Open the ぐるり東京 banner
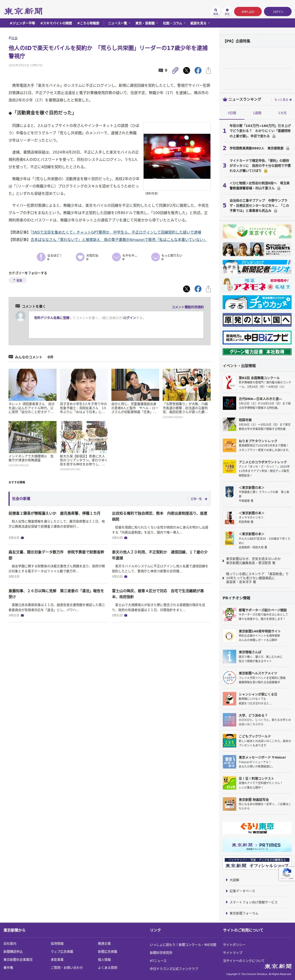The image size is (295, 980). pyautogui.click(x=257, y=828)
